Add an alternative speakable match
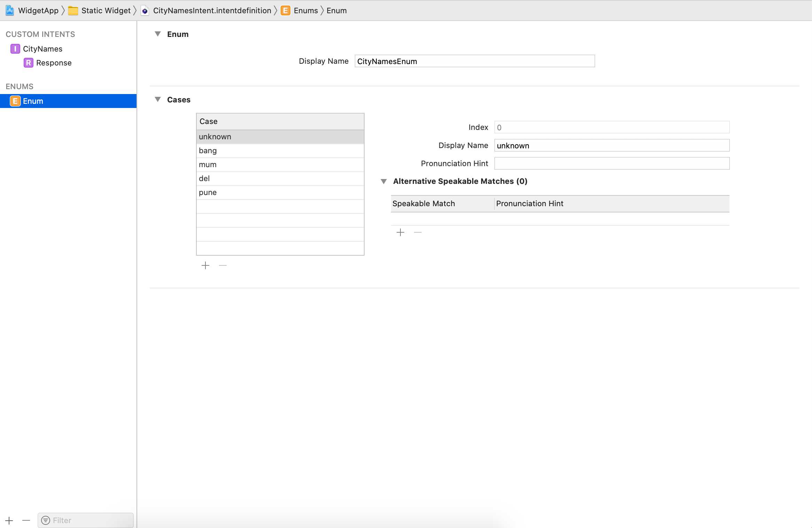The height and width of the screenshot is (528, 812). click(400, 232)
